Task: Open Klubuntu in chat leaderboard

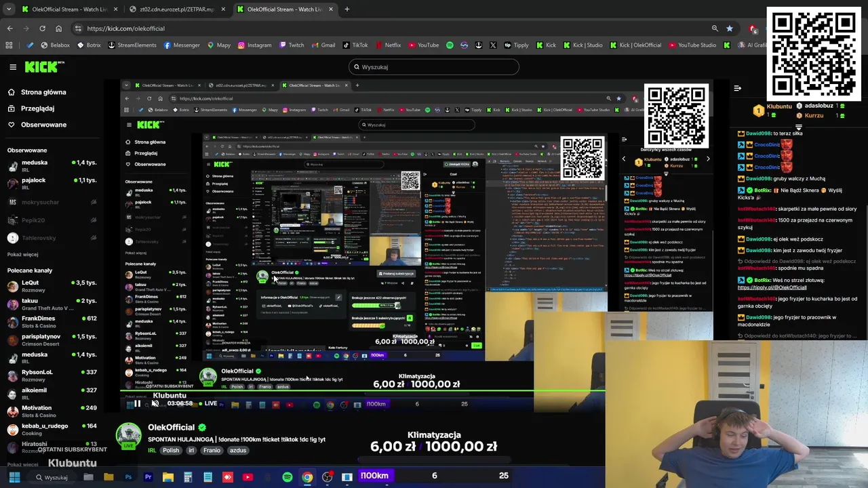Action: click(778, 106)
